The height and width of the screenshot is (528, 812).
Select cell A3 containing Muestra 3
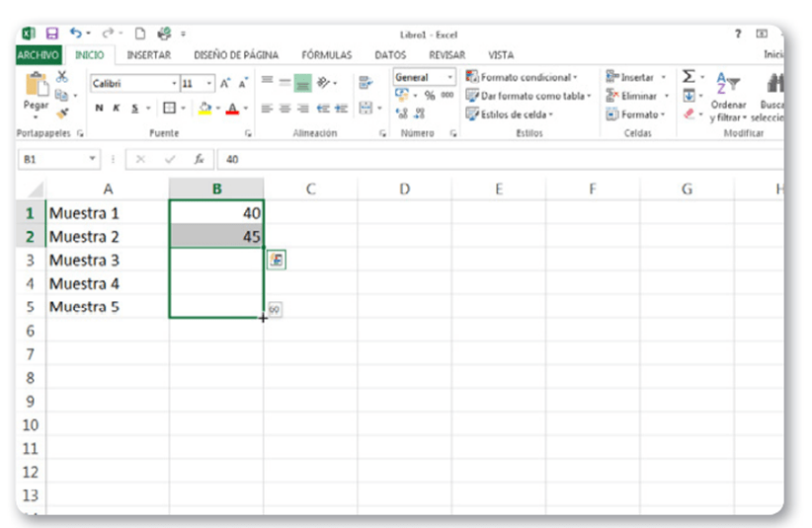pyautogui.click(x=107, y=260)
